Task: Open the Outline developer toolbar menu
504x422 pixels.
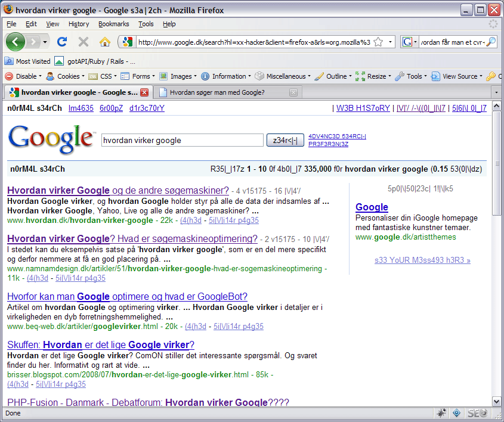Action: pos(333,76)
